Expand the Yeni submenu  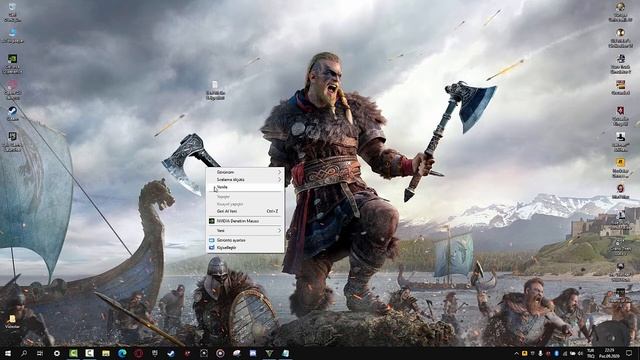pos(244,231)
